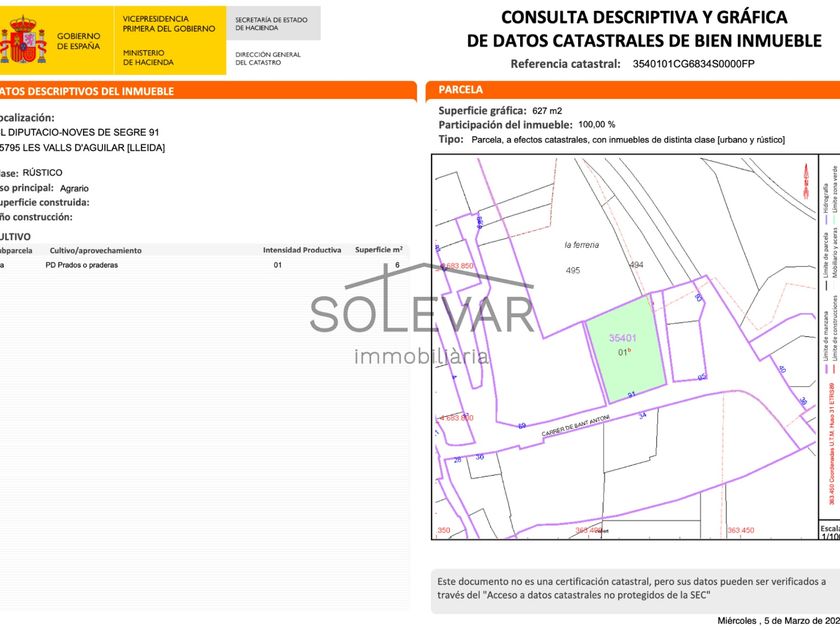
Task: Click 'PD Prados o praderas' table cell
Action: pyautogui.click(x=81, y=265)
